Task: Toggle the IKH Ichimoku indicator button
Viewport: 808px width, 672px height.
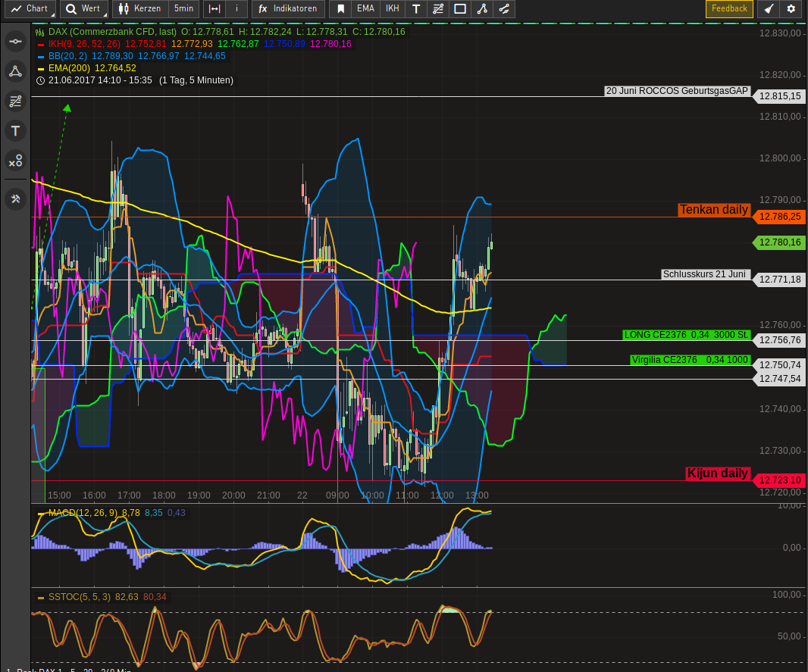Action: (x=392, y=9)
